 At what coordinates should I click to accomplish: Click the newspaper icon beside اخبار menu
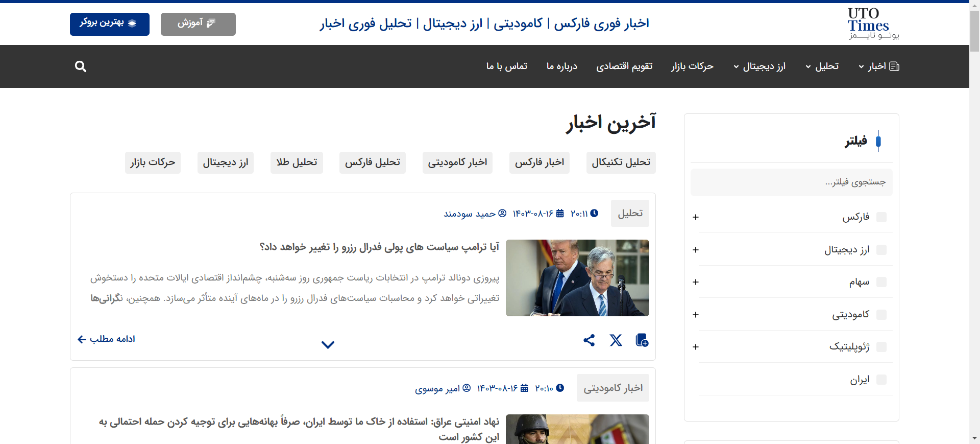(x=894, y=66)
